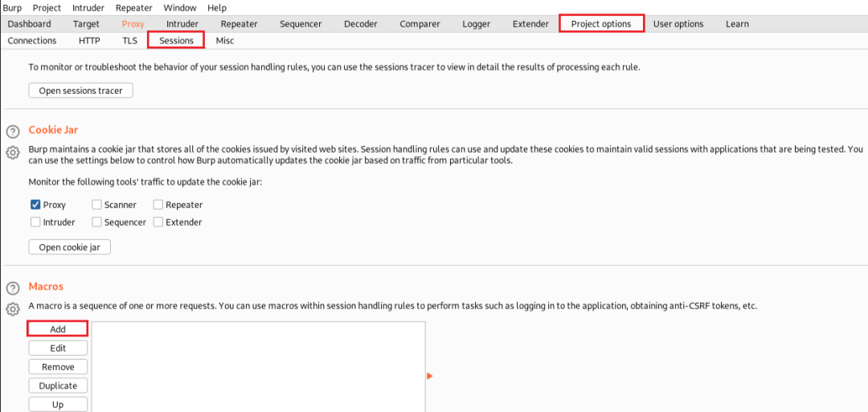Switch to the Target tab
Viewport: 868px width, 412px height.
(x=86, y=24)
